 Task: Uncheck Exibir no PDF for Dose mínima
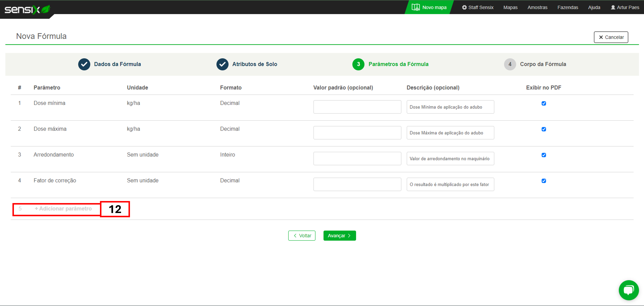click(x=543, y=103)
